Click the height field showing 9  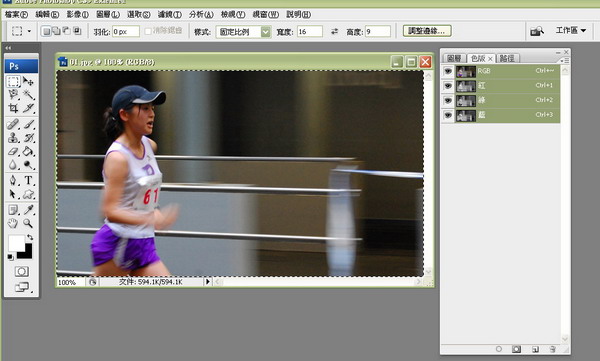pyautogui.click(x=378, y=31)
